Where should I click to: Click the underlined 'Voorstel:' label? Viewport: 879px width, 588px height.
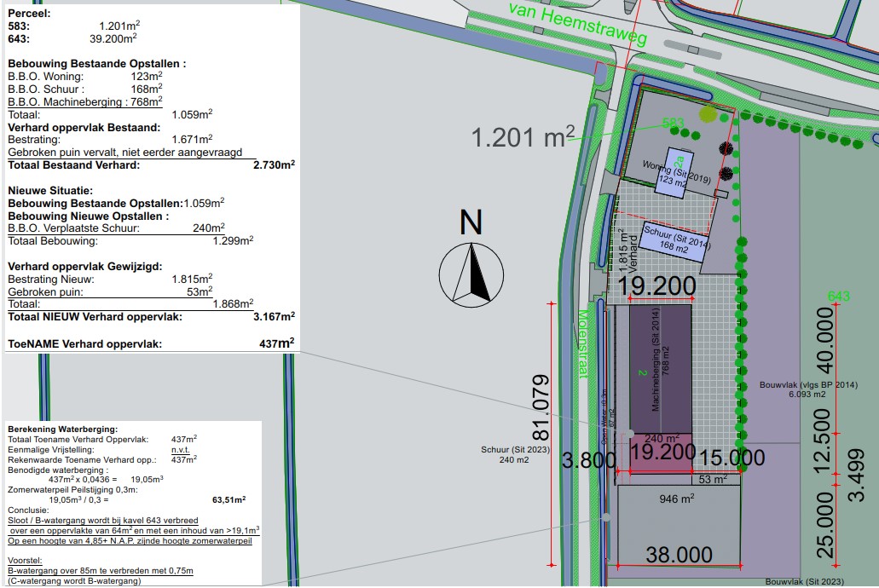coord(25,560)
